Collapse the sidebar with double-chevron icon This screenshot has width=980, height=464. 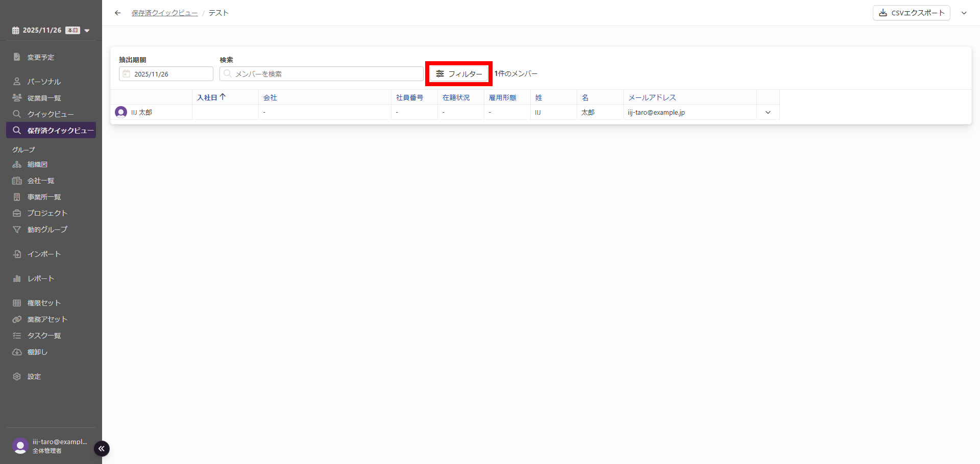(x=102, y=448)
